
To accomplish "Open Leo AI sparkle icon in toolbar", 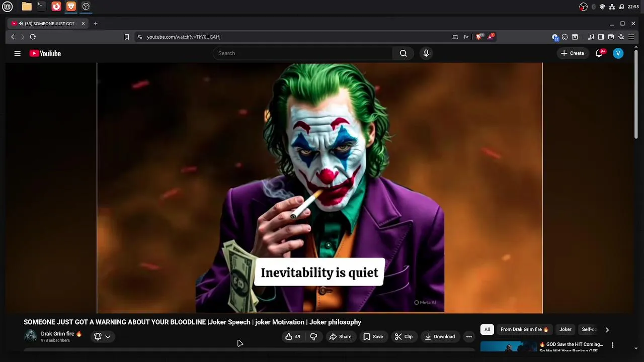I will pos(621,37).
